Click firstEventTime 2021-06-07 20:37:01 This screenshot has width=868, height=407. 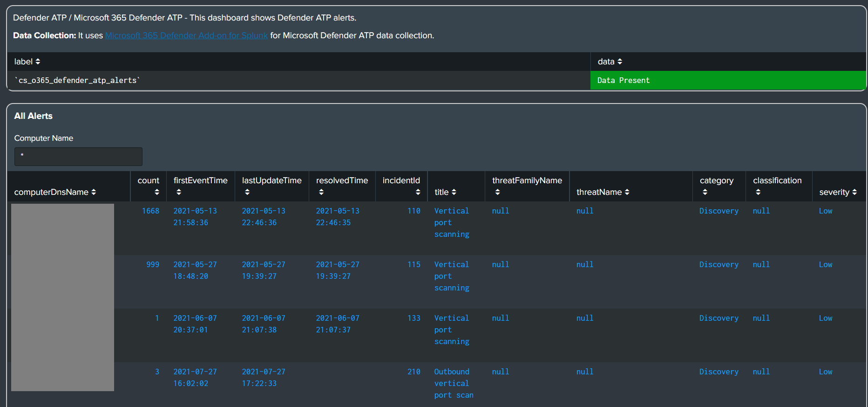coord(195,324)
